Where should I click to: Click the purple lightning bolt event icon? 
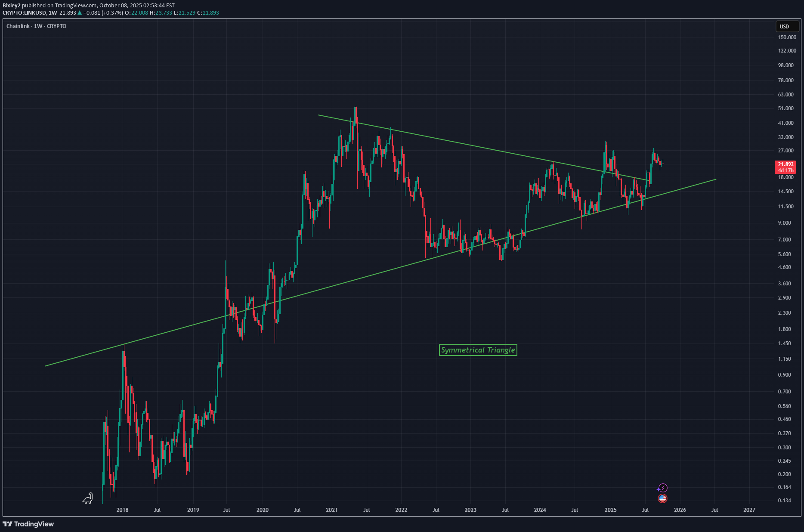662,488
